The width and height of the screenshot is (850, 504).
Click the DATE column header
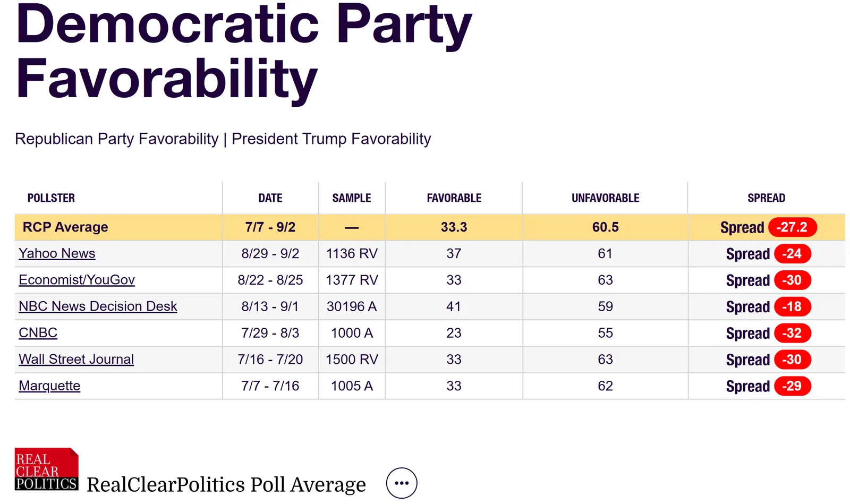click(270, 198)
